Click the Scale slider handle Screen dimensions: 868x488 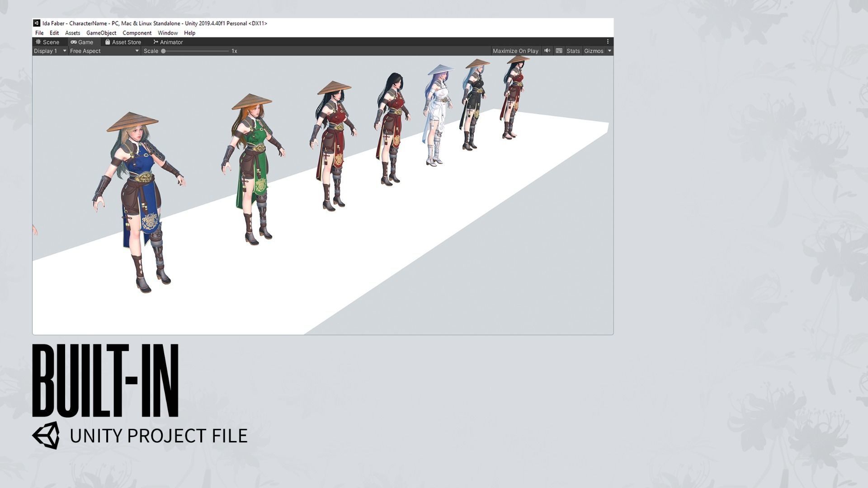163,51
